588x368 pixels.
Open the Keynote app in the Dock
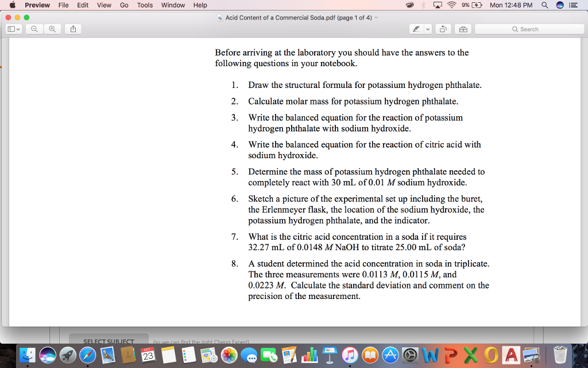330,355
